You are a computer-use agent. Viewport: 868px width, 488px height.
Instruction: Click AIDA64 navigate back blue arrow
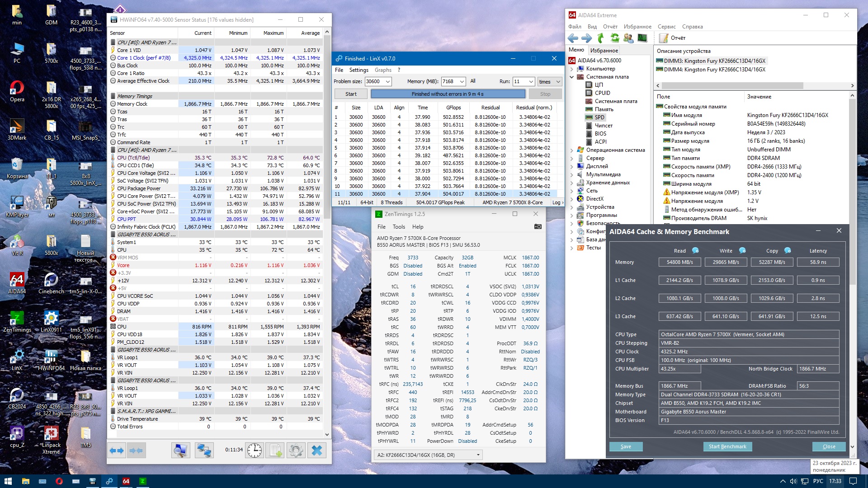point(573,38)
